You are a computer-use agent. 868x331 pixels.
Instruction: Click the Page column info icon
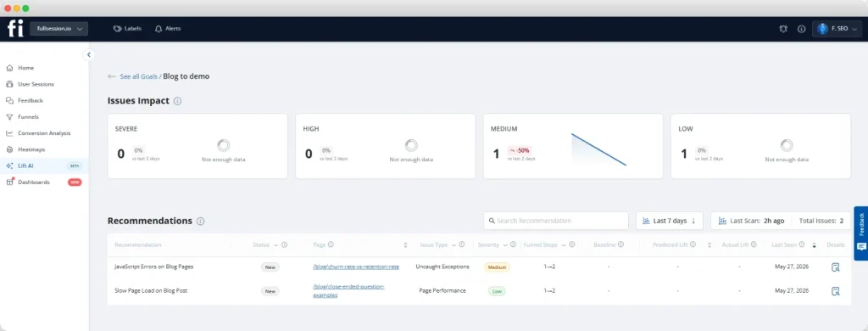tap(331, 244)
